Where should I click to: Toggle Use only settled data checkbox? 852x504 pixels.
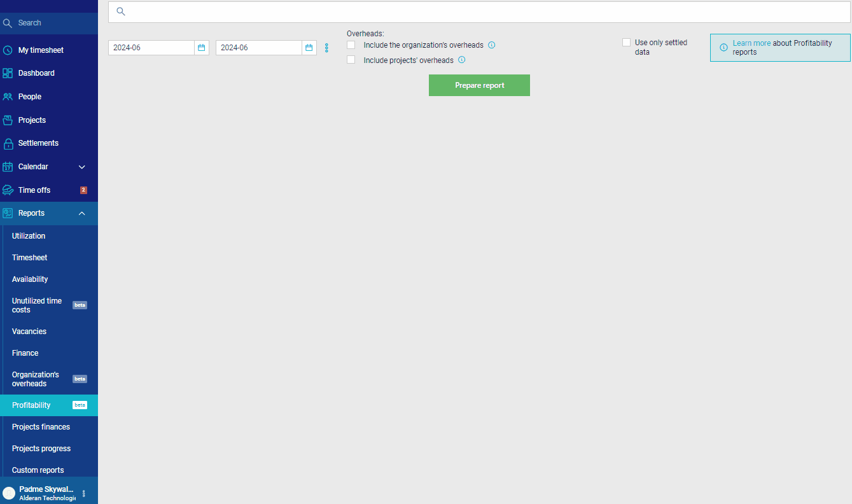tap(626, 43)
